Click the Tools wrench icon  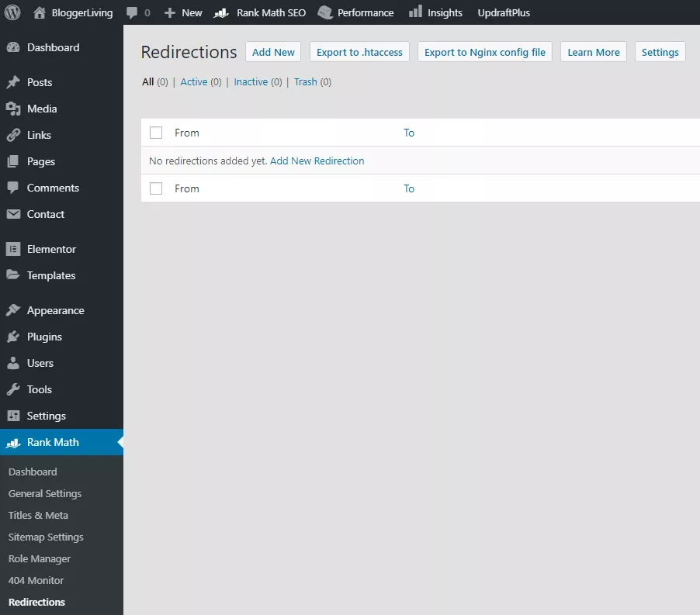point(13,389)
